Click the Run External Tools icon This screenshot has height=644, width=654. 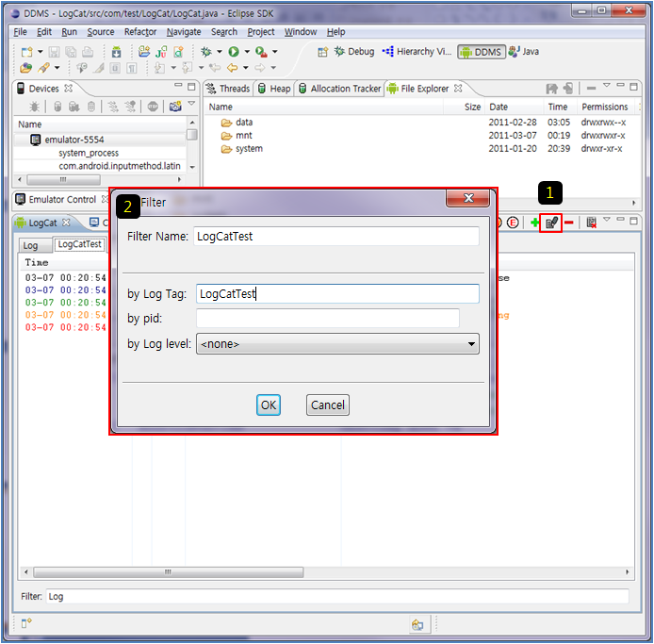(x=261, y=52)
